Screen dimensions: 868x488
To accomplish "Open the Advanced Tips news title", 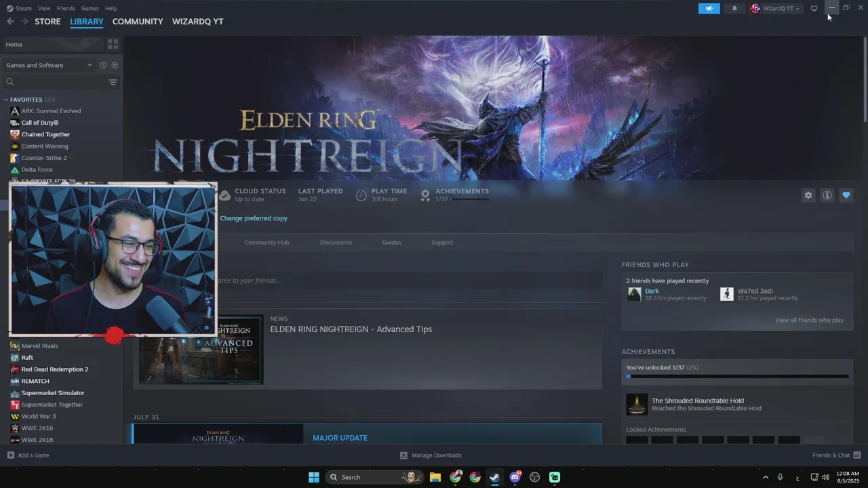I will point(351,329).
